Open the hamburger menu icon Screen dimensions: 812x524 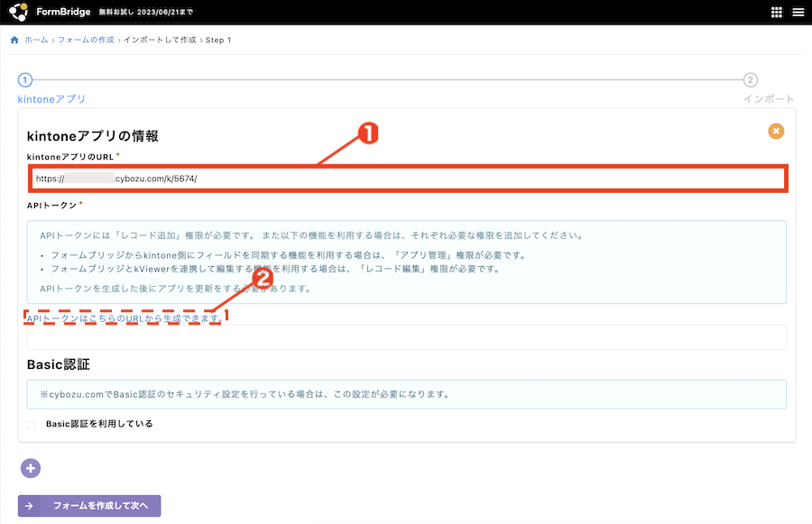(x=798, y=12)
